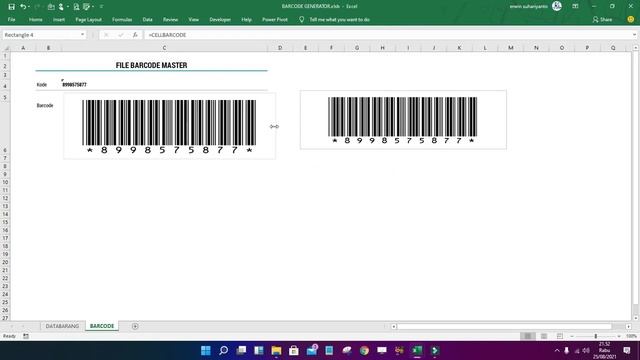The width and height of the screenshot is (640, 360).
Task: Click the 100% zoom level text
Action: tap(631, 336)
